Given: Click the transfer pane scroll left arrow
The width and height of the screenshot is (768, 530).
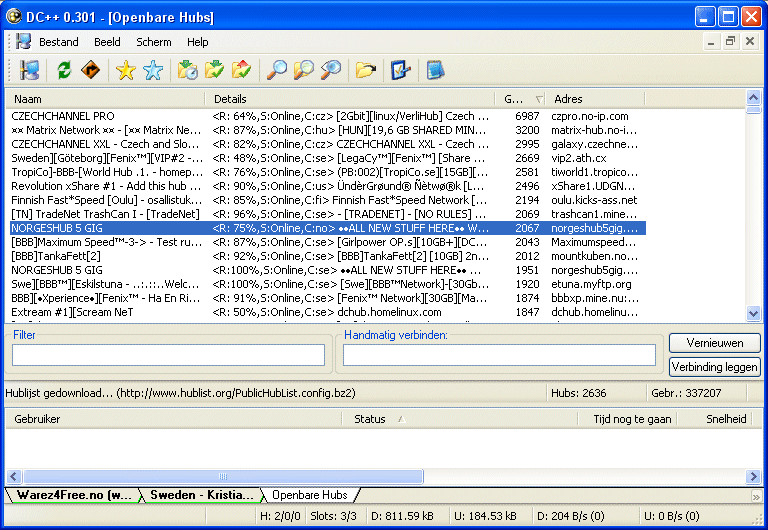Looking at the screenshot, I should pyautogui.click(x=14, y=476).
